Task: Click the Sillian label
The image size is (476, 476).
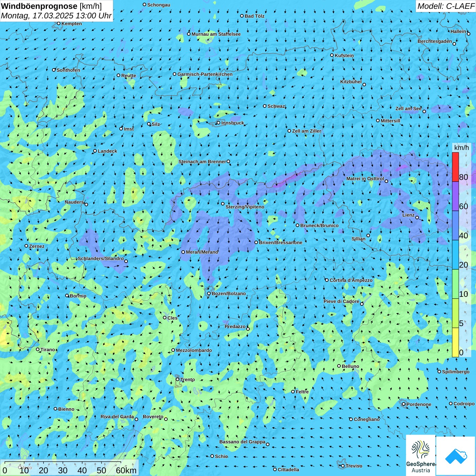Action: pos(358,239)
